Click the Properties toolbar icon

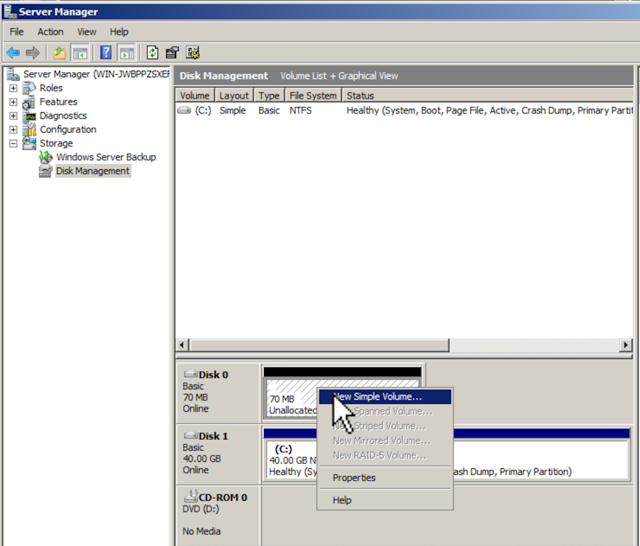(172, 53)
